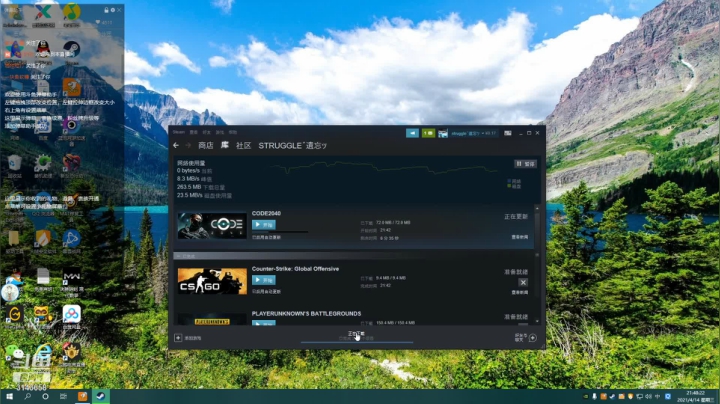Click the CODE2040 game thumbnail

212,225
